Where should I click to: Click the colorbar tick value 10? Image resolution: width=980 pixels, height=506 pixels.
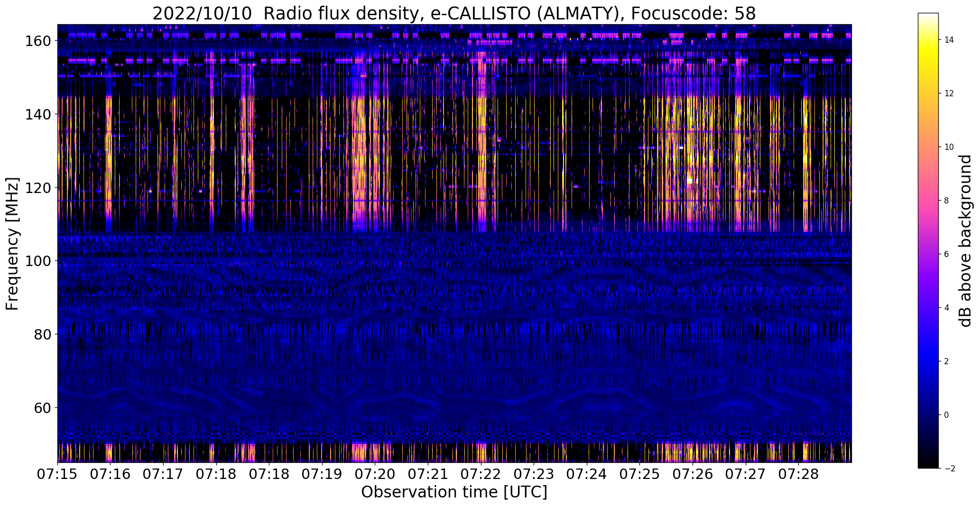949,147
